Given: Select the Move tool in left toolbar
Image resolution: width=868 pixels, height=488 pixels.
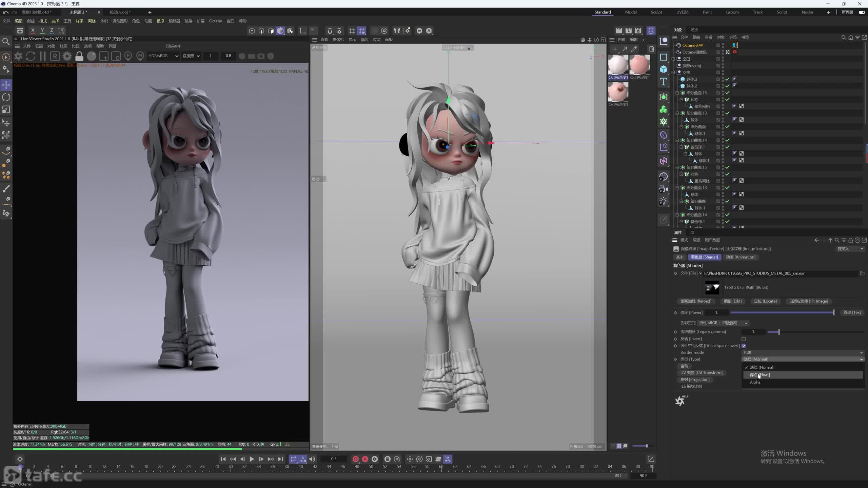Looking at the screenshot, I should point(6,85).
